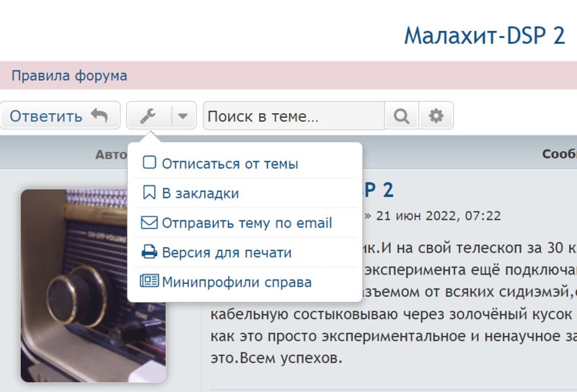The image size is (577, 392).
Task: Click the bookmark icon for В закладки
Action: click(x=149, y=192)
